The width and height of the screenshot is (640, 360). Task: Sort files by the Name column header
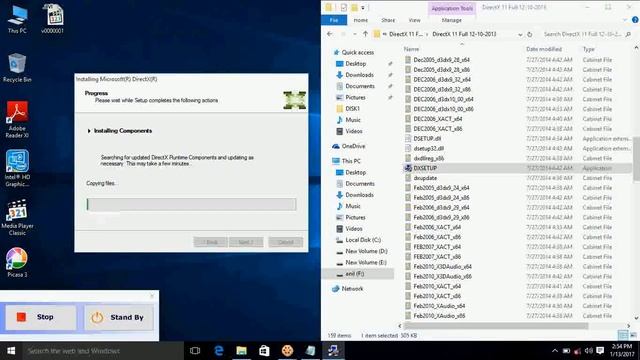[411, 49]
